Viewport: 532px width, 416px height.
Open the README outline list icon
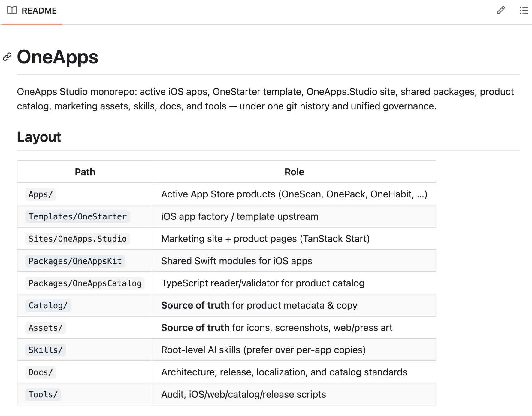(x=524, y=11)
